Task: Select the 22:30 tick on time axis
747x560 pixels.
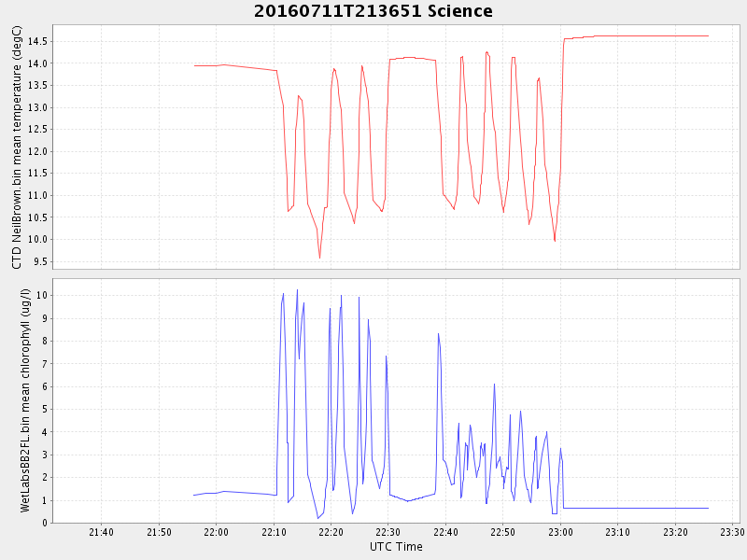Action: [x=388, y=532]
